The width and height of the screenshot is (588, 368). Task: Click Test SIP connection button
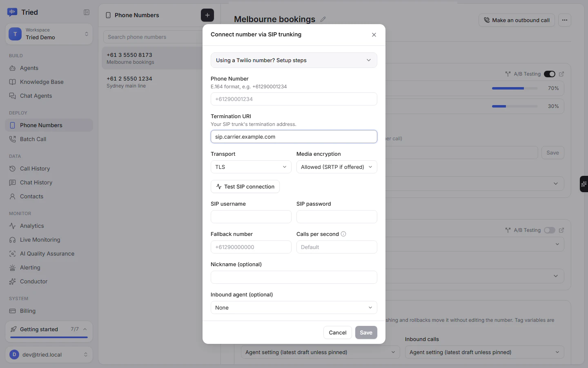(245, 186)
